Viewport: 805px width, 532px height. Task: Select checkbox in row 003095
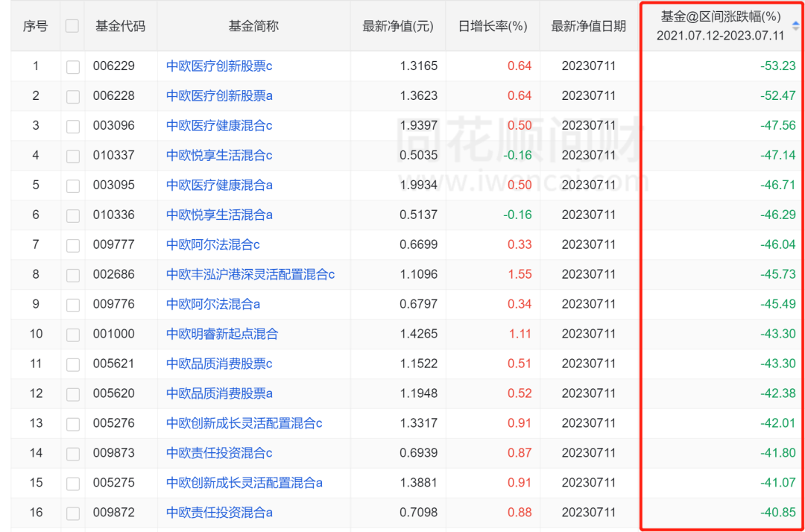click(73, 186)
